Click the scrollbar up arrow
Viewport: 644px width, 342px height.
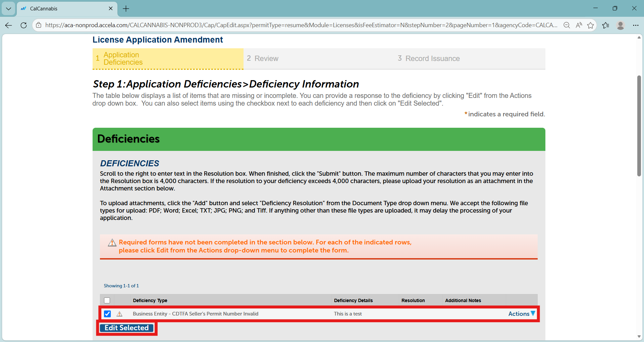(639, 37)
